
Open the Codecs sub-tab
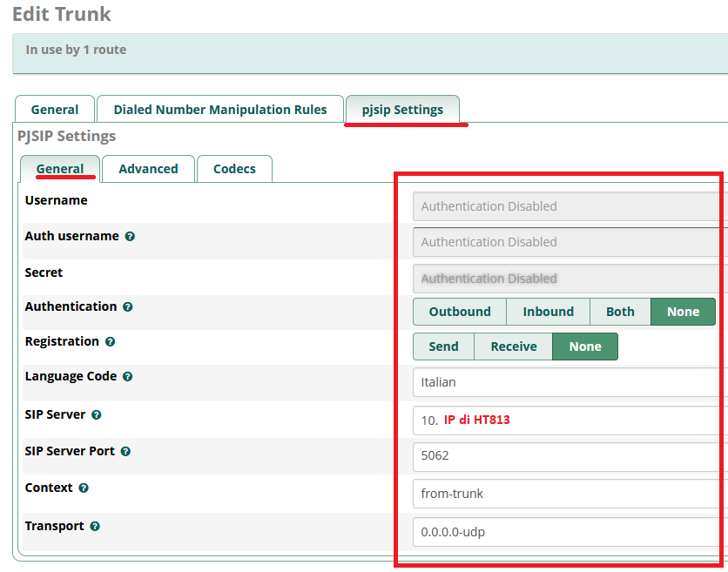click(x=234, y=169)
